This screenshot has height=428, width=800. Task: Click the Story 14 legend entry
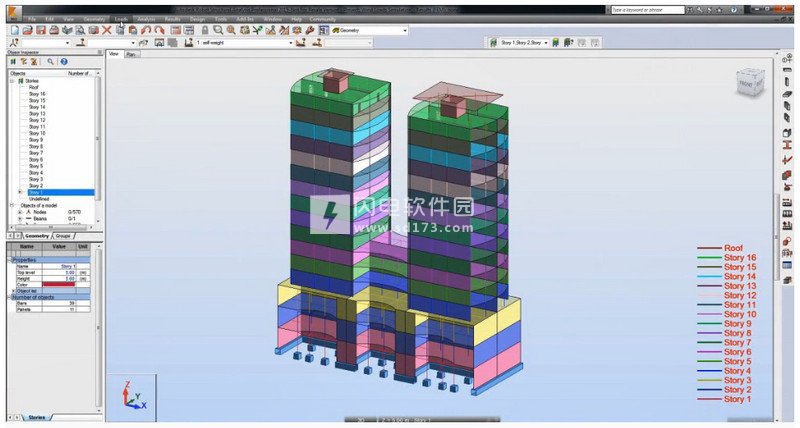point(727,276)
